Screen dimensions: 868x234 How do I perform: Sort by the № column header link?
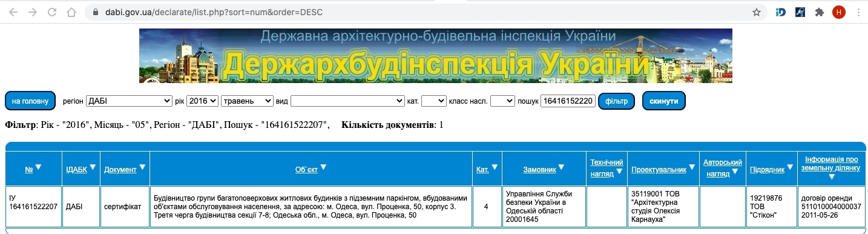28,170
